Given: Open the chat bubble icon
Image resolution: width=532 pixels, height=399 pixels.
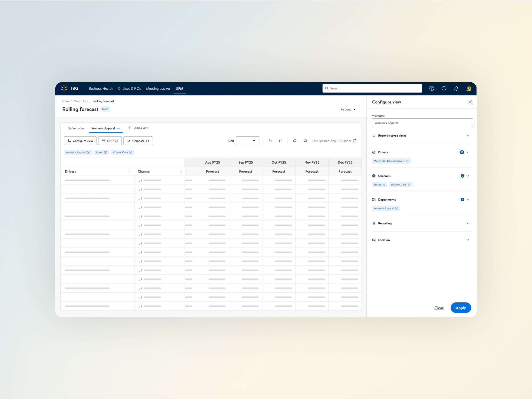Looking at the screenshot, I should (x=444, y=88).
